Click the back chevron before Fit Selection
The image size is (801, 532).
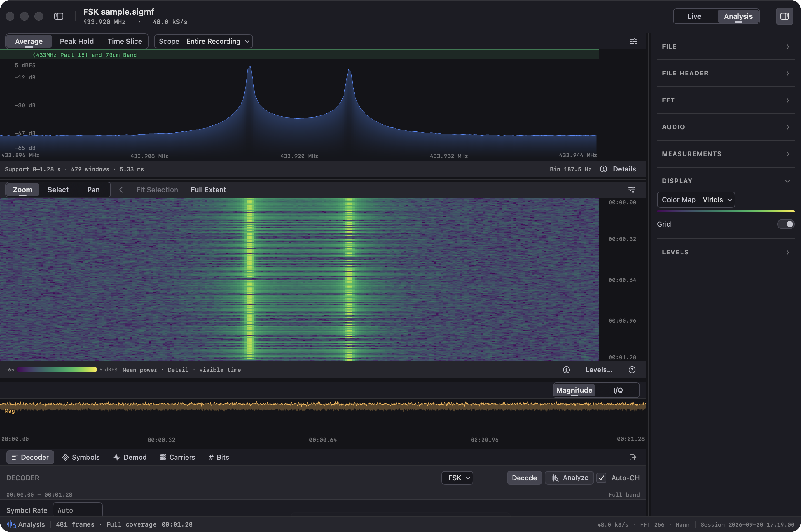121,190
